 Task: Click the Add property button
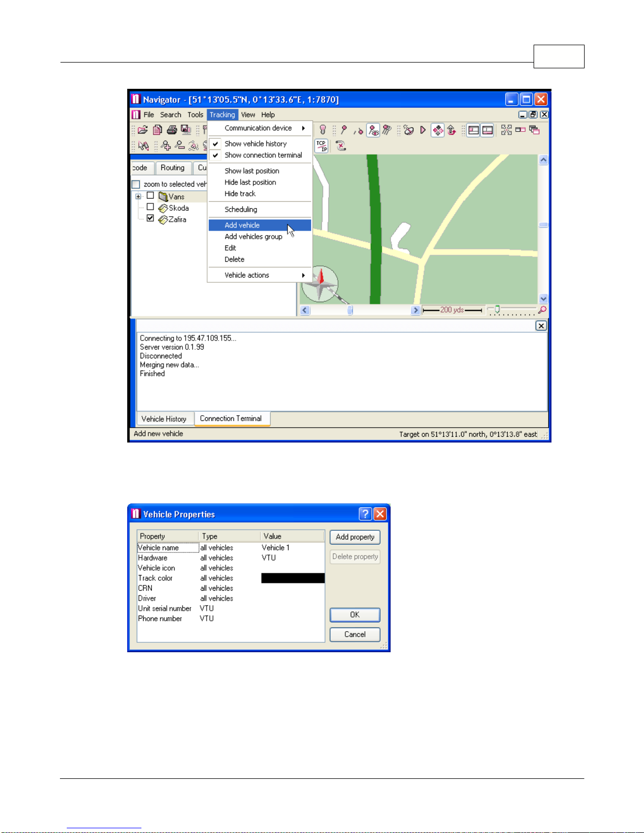coord(355,537)
